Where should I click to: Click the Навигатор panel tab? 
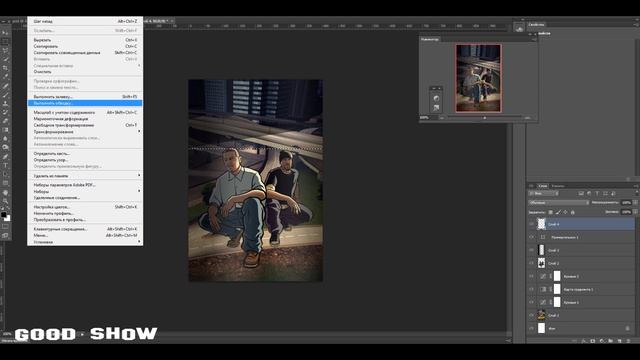pos(430,39)
